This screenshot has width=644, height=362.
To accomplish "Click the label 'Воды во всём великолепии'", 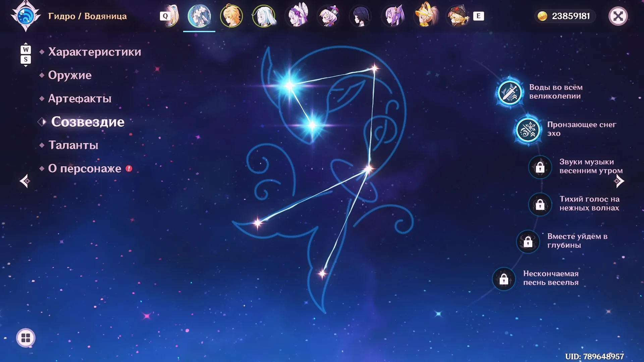I will (556, 92).
